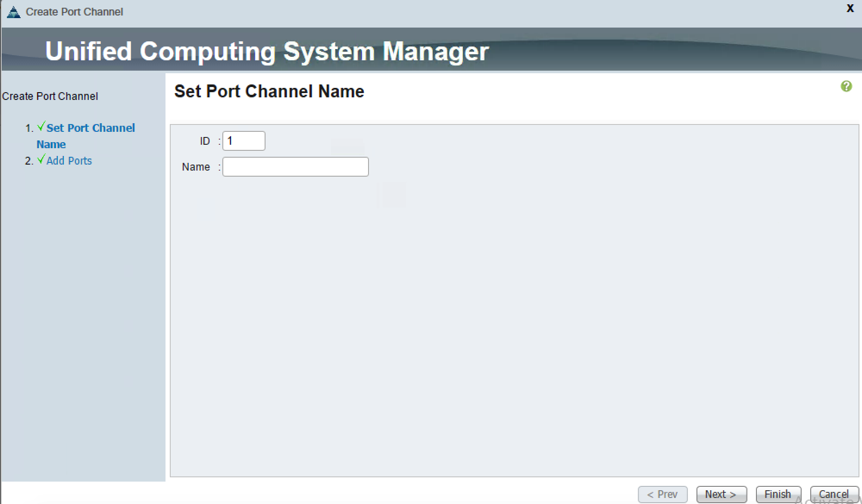Close the Create Port Channel dialog

(x=850, y=8)
